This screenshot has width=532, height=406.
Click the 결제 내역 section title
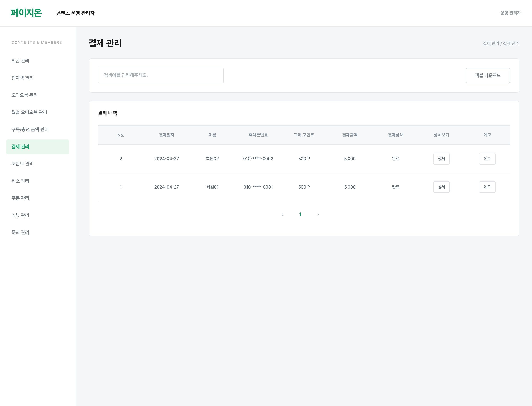[x=108, y=113]
